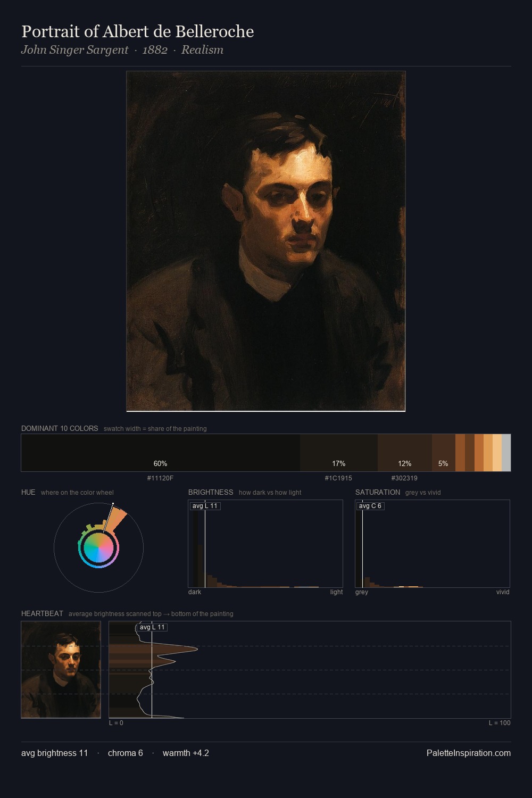
Task: Pick the 12% dark brown swatch
Action: click(404, 453)
